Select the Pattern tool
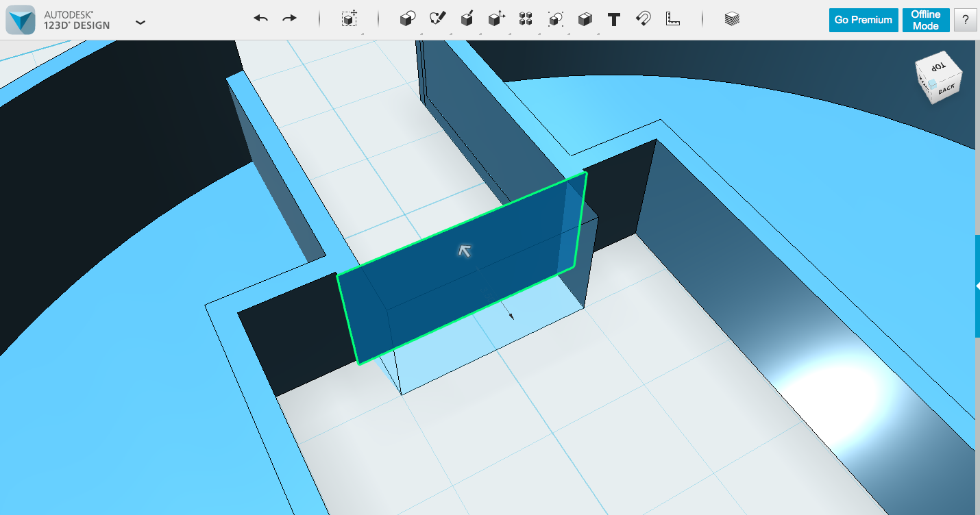 point(526,19)
